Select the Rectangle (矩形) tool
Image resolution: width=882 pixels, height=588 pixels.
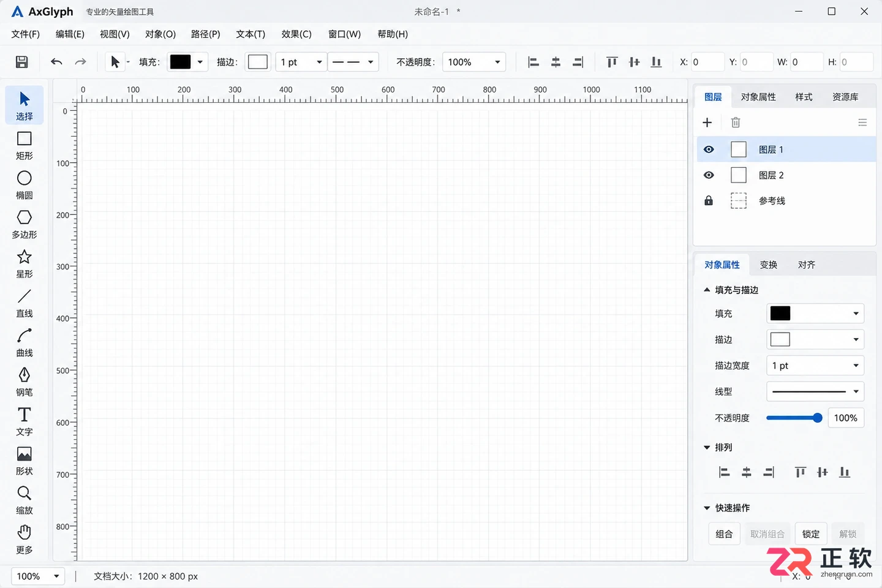click(x=24, y=146)
